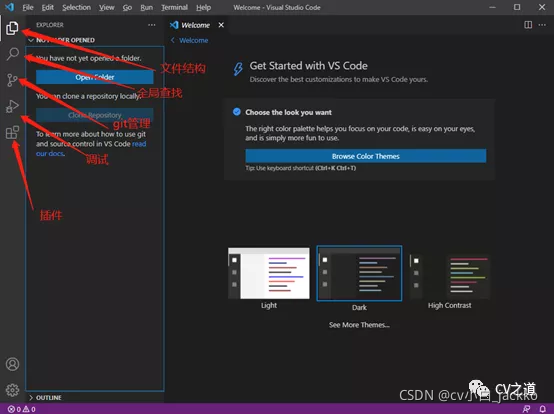Click the Clone Repository button

tap(95, 115)
